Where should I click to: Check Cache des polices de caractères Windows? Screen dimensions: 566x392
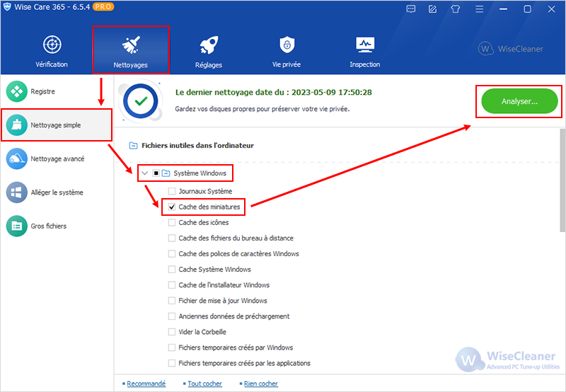(x=172, y=254)
